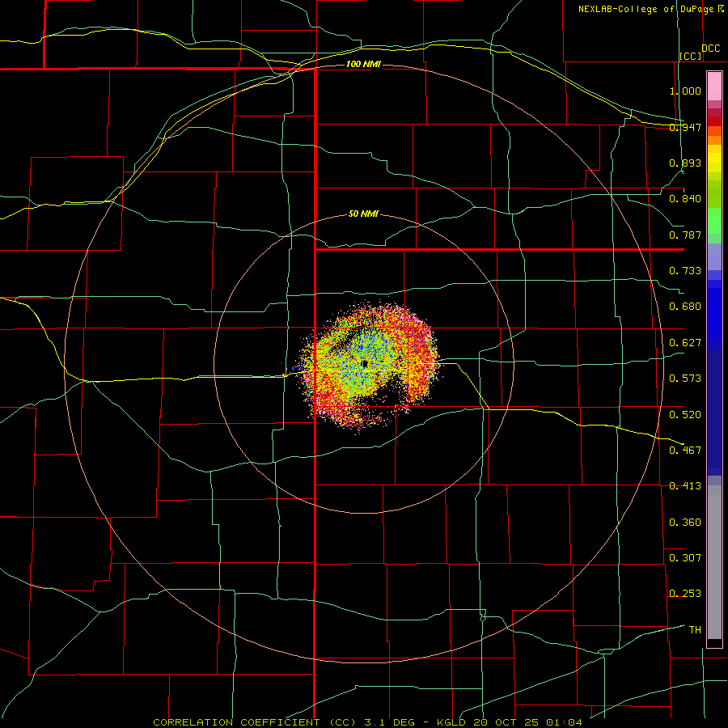The image size is (728, 728).
Task: Select the gray segment of the color scale
Action: click(x=714, y=562)
